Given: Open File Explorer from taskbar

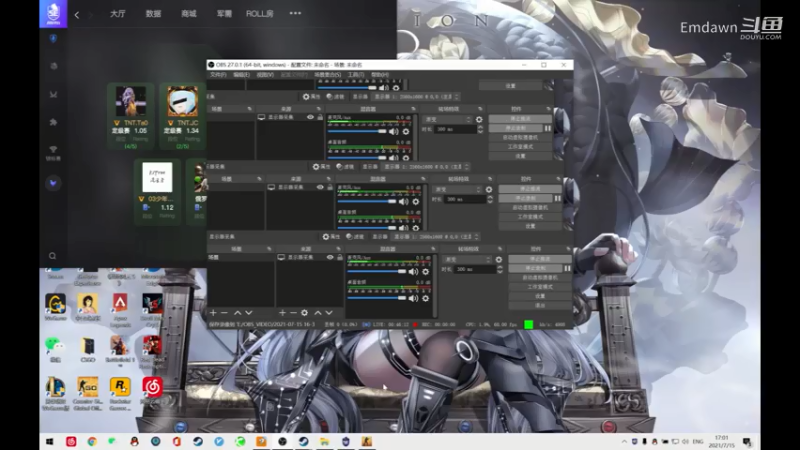Looking at the screenshot, I should pyautogui.click(x=324, y=441).
